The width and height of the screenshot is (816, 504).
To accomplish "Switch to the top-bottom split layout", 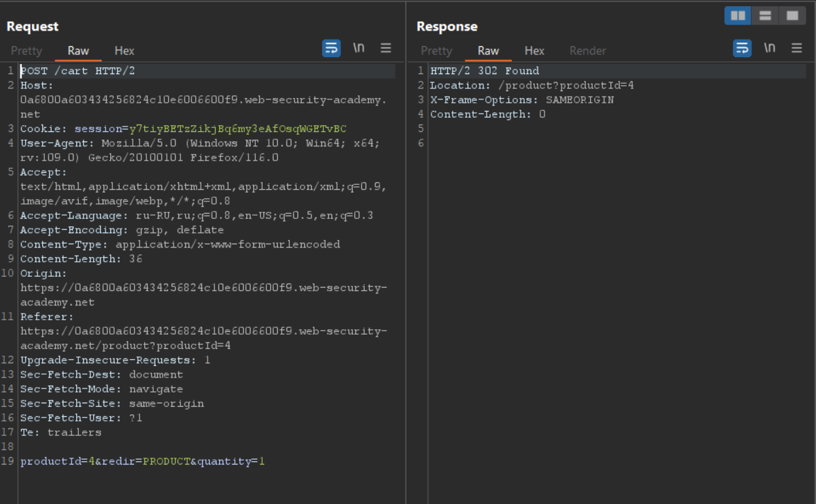I will point(765,16).
